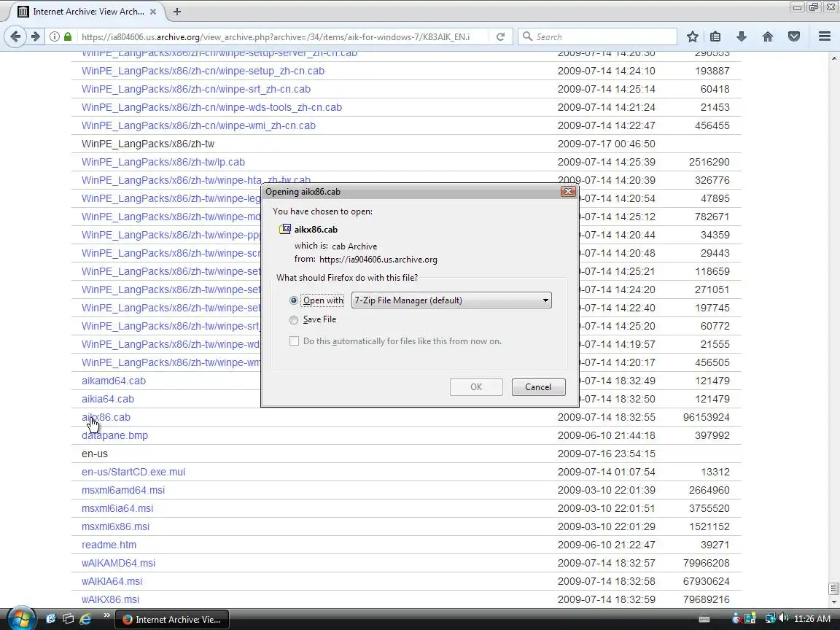Screen dimensions: 840x630
Task: Check Do this automatically for files checkbox
Action: click(x=294, y=341)
